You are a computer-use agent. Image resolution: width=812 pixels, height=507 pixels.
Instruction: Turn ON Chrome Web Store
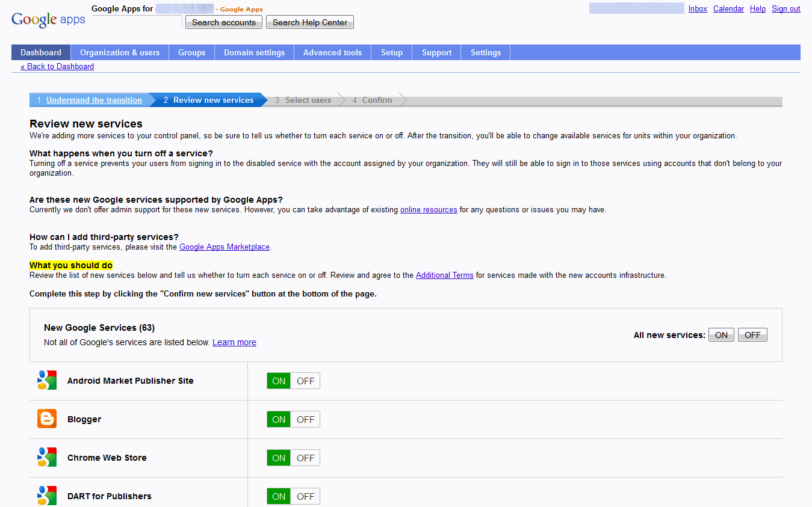279,458
